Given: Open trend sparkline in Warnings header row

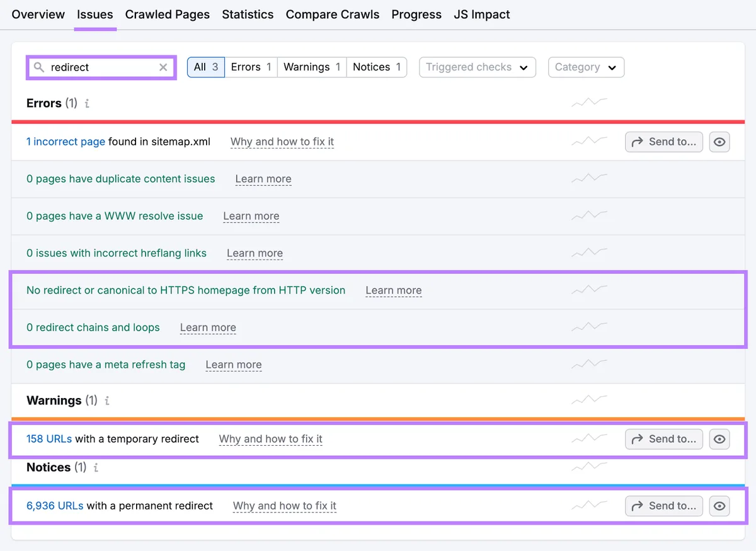Looking at the screenshot, I should click(590, 400).
